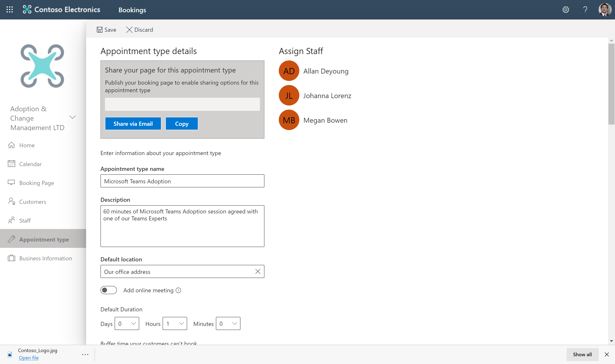Screen dimensions: 615x364
Task: Open the Minutes duration dropdown
Action: [x=228, y=323]
